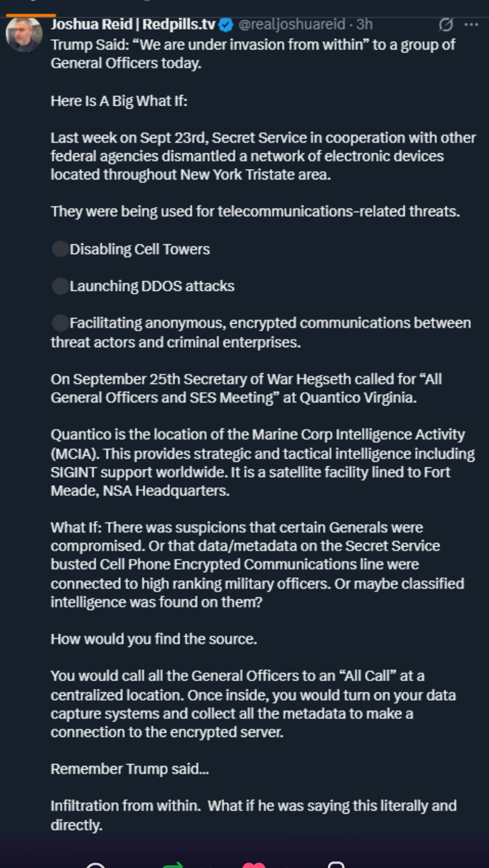Toggle the green repost arrows
The width and height of the screenshot is (489, 868).
coord(173,865)
